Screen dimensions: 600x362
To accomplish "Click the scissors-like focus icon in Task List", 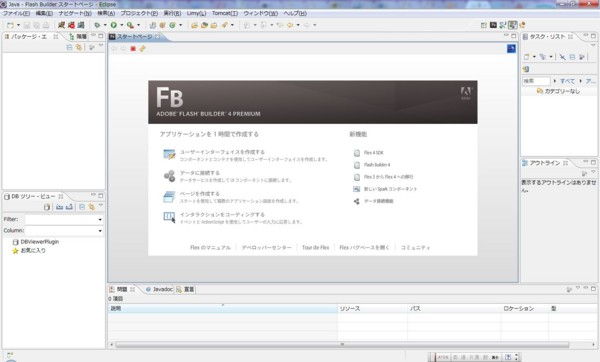I will 562,57.
